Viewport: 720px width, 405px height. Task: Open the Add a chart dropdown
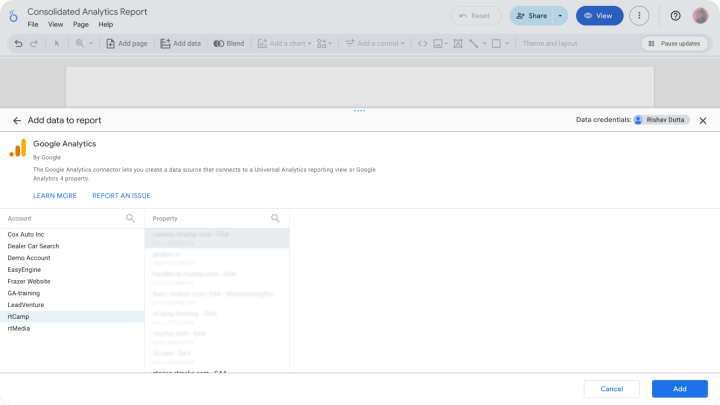[x=284, y=44]
